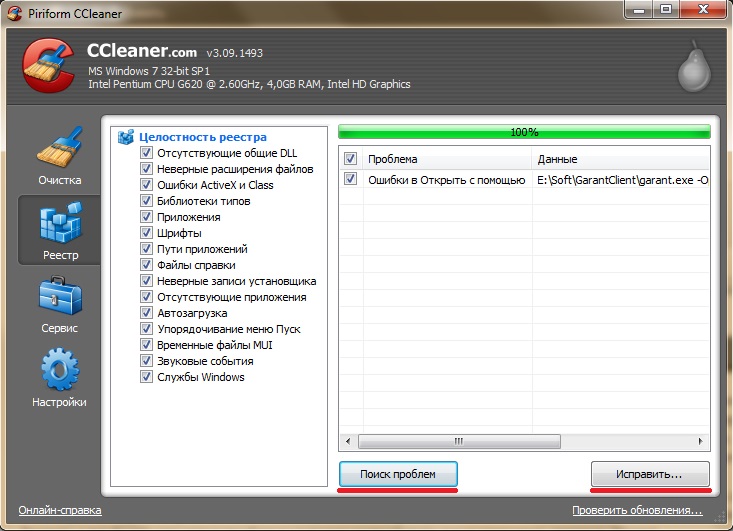Click the title bar CCleaner app icon
This screenshot has width=733, height=531.
tap(14, 13)
